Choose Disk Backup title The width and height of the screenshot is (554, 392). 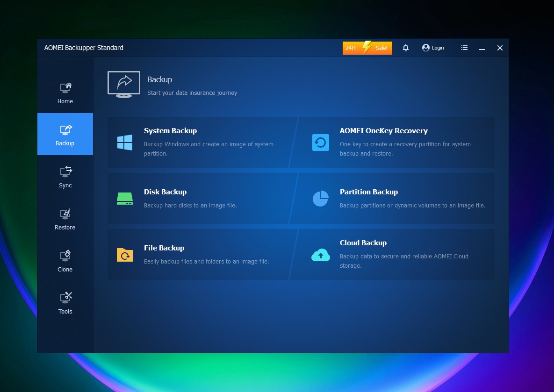pyautogui.click(x=165, y=192)
